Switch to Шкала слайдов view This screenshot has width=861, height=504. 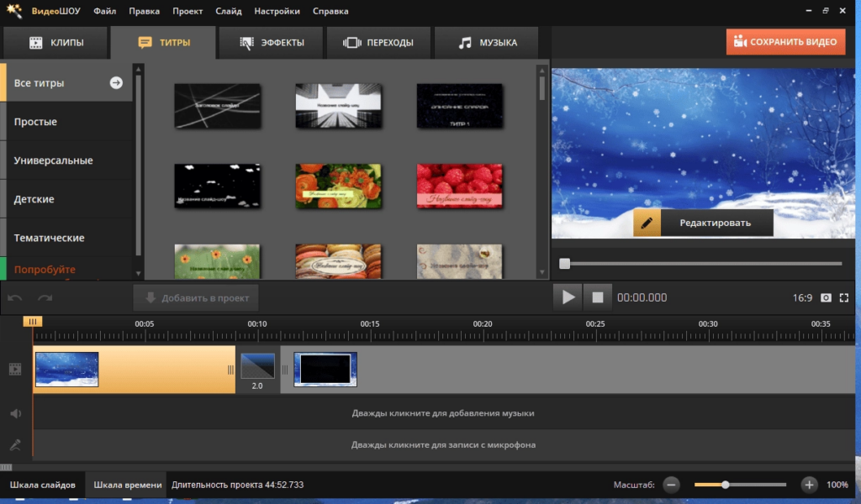pos(42,485)
